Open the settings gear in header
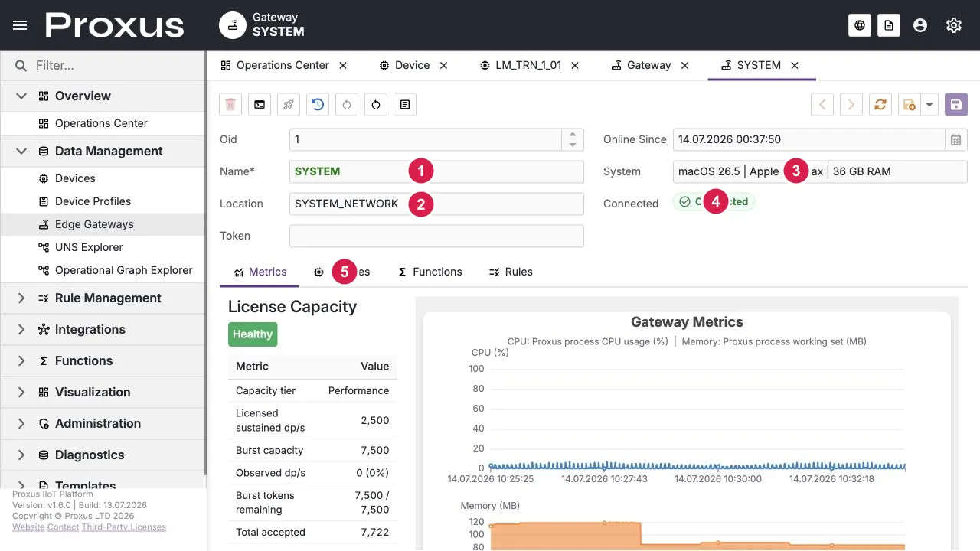980x551 pixels. point(954,25)
